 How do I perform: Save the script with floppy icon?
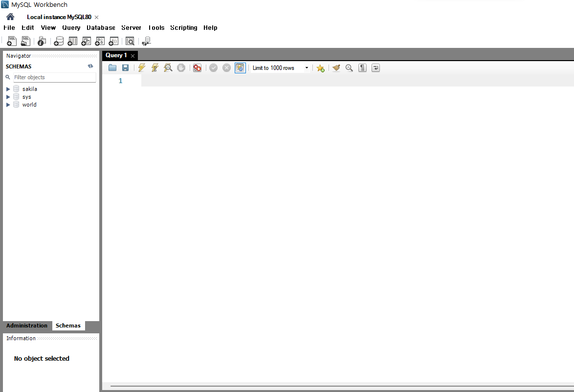[x=125, y=68]
